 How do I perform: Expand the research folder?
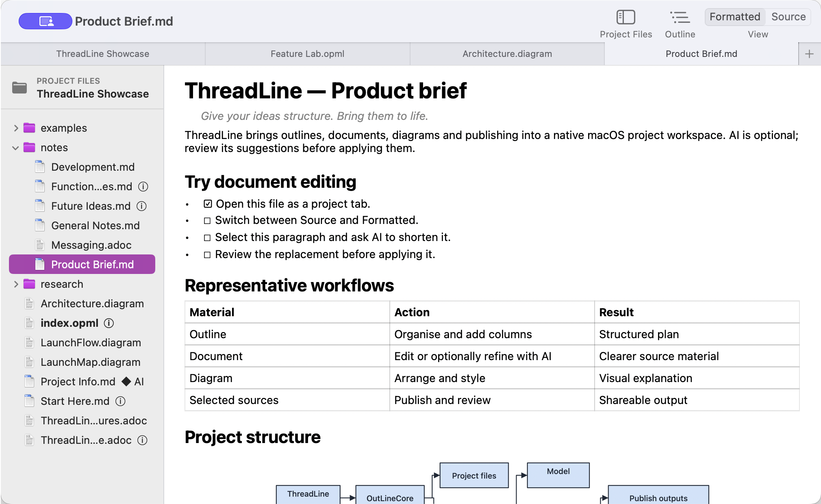(16, 284)
